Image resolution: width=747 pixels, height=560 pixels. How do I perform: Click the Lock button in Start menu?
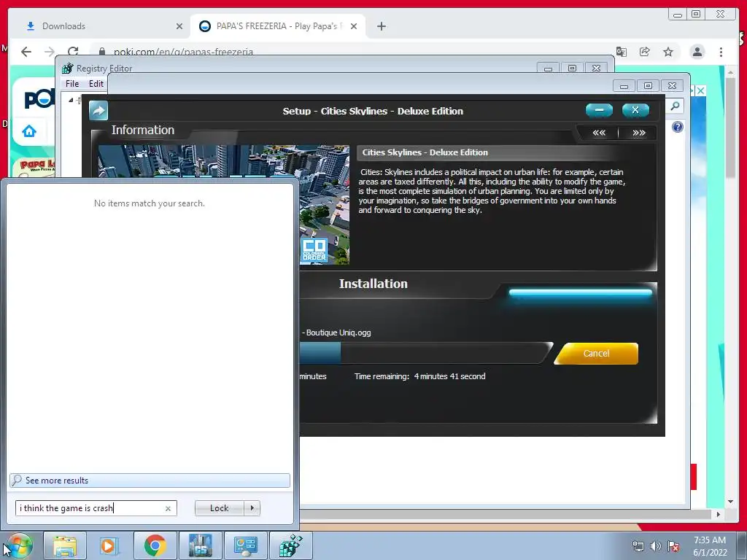click(x=219, y=508)
